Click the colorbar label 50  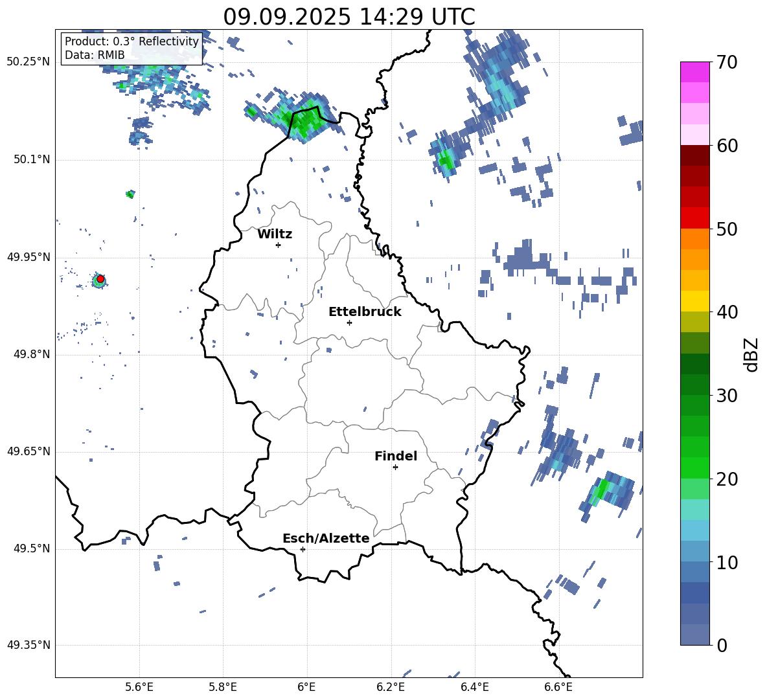pos(727,229)
